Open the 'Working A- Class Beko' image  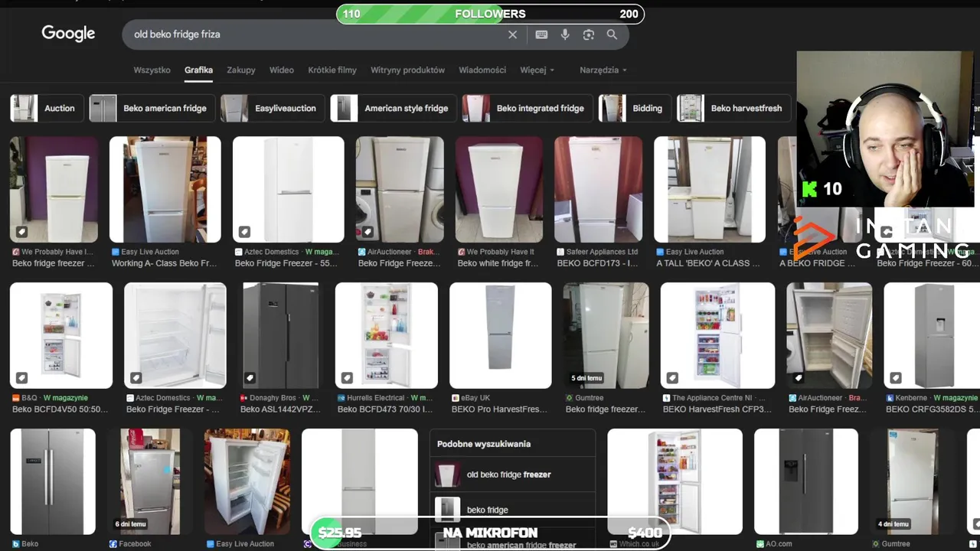pyautogui.click(x=165, y=190)
